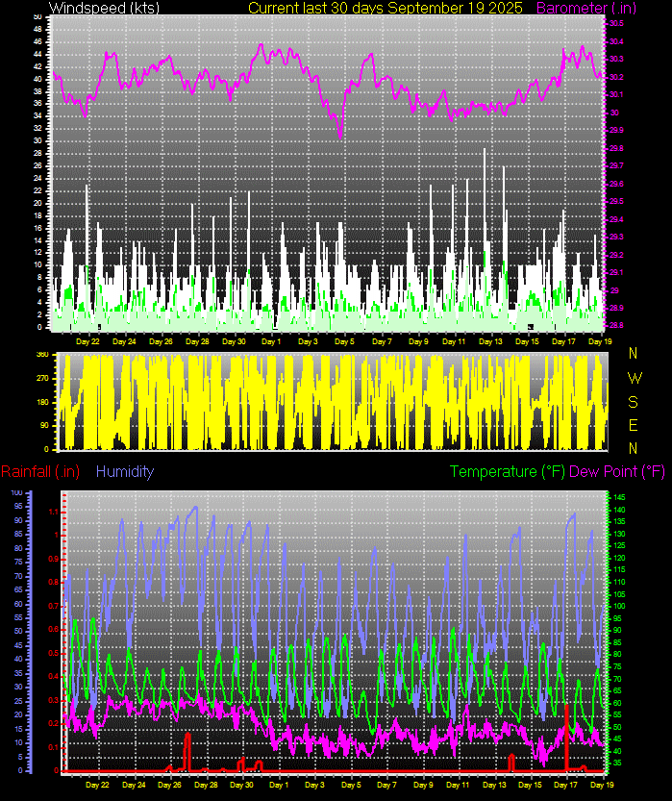Click the magenta Dew Point (°F) legend label
672x801 pixels.
click(617, 471)
